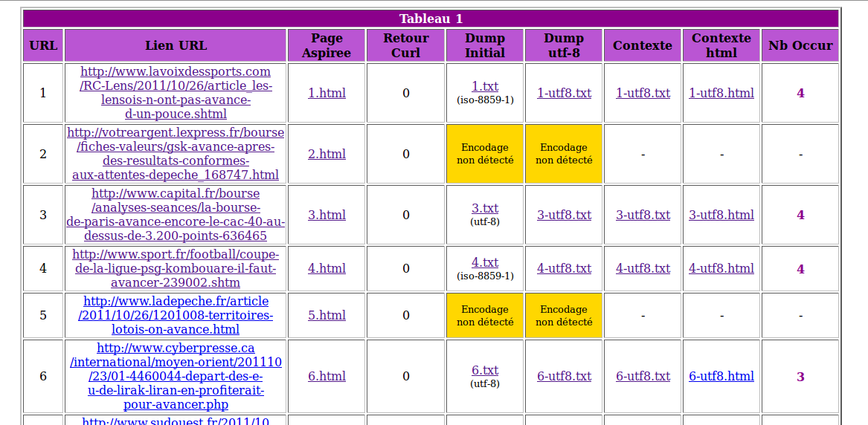Open the 3-utf8.html context page

click(721, 215)
